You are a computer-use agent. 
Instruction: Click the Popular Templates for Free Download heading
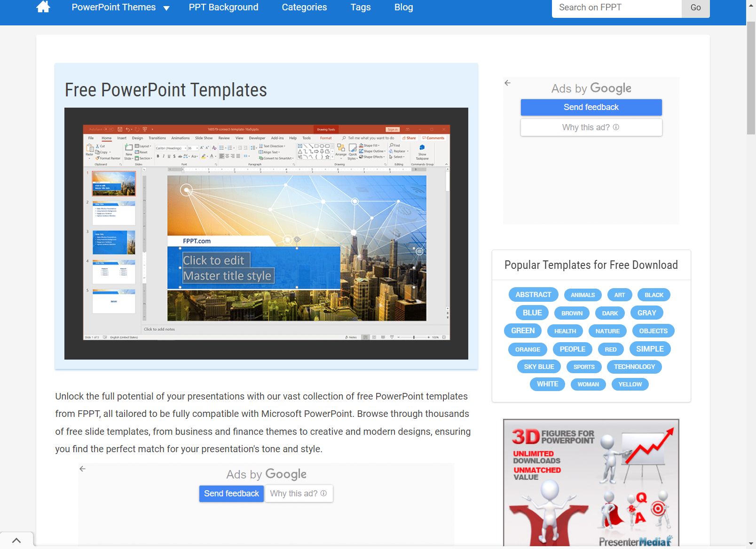(591, 265)
